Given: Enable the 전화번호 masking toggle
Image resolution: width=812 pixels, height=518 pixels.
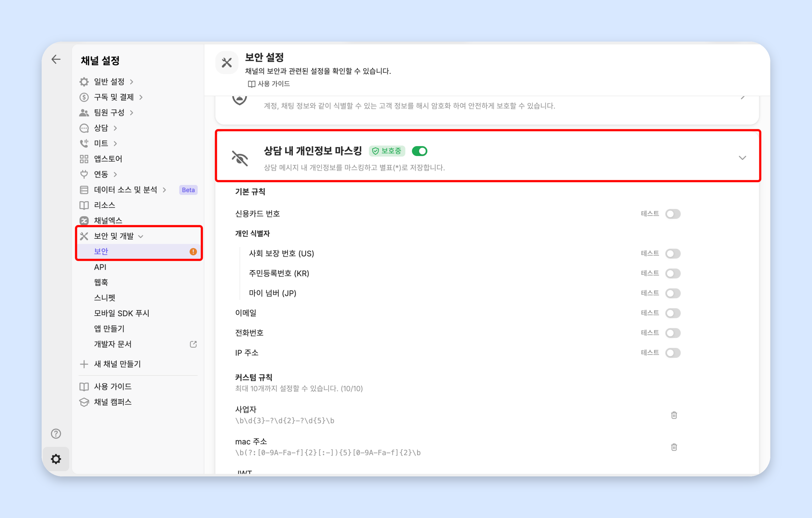Looking at the screenshot, I should [x=673, y=333].
